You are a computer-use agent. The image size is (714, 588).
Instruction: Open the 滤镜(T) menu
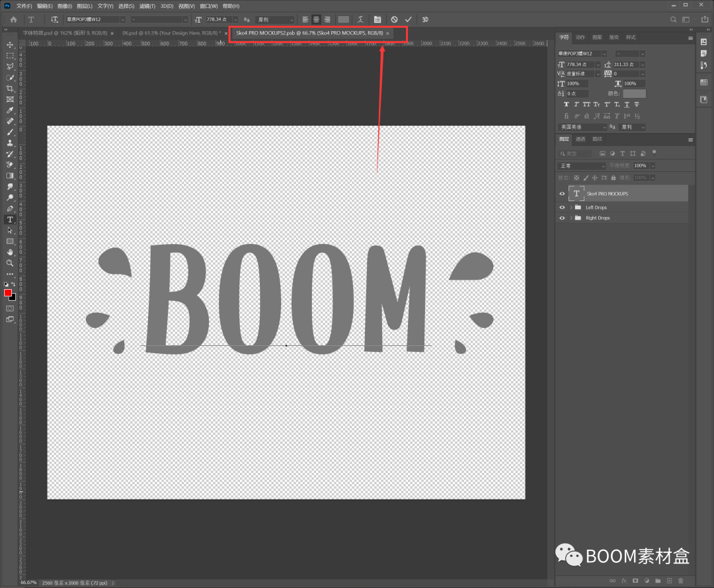(x=148, y=6)
